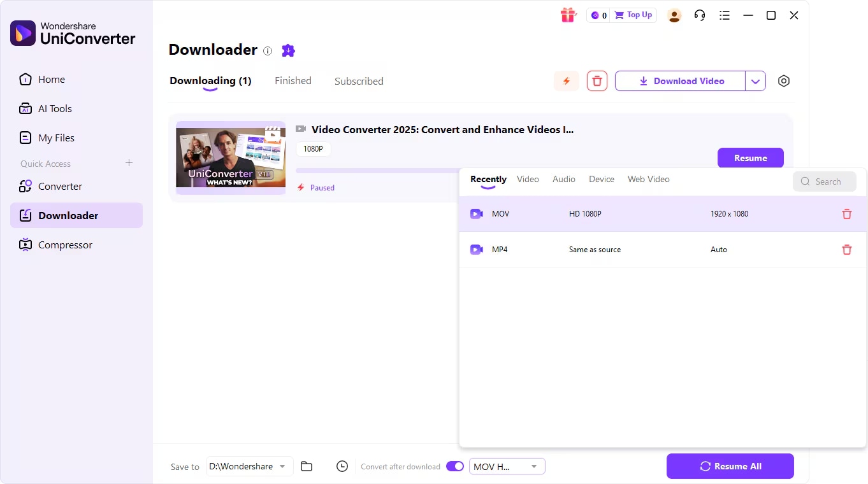Image resolution: width=868 pixels, height=484 pixels.
Task: Click the purple extension icon beside Downloader
Action: pos(289,50)
